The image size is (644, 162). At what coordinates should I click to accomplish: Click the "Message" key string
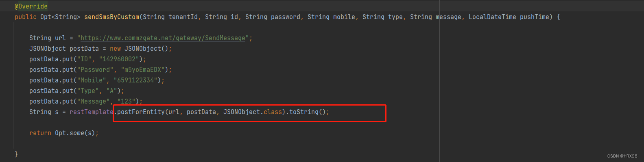(x=93, y=102)
